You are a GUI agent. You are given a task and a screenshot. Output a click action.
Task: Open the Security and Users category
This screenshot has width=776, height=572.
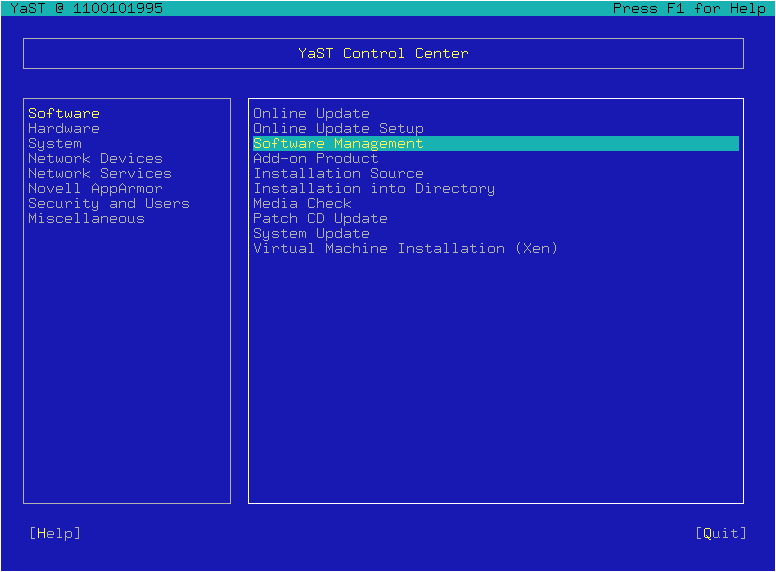pos(108,203)
